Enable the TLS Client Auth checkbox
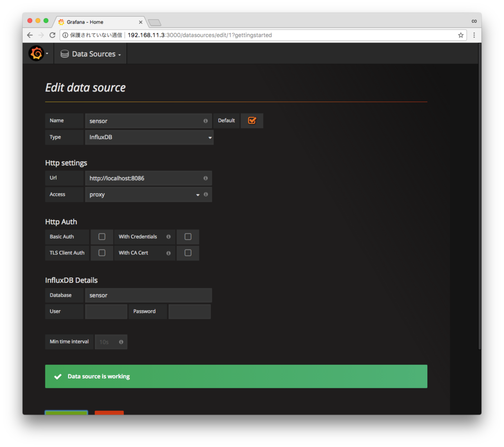This screenshot has width=504, height=447. pyautogui.click(x=102, y=253)
